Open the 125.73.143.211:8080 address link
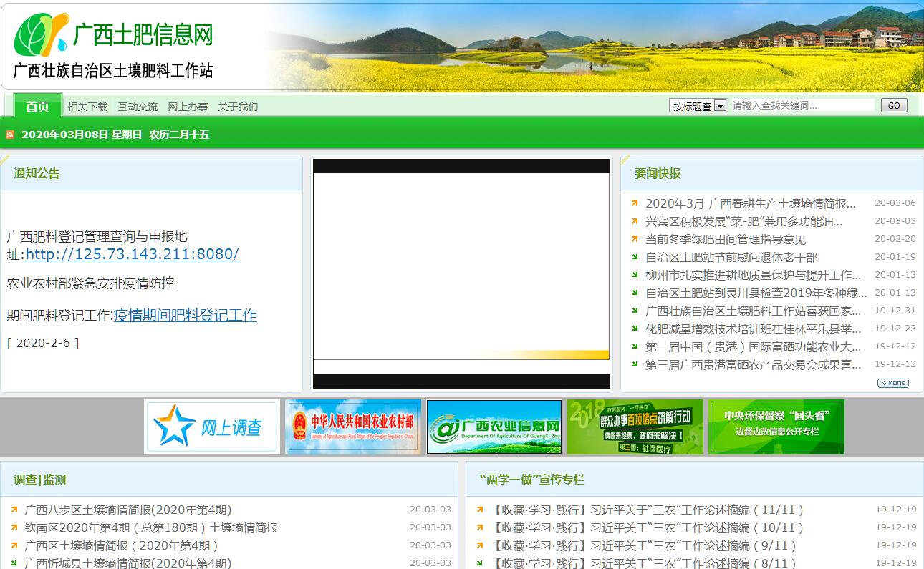This screenshot has height=569, width=924. click(133, 254)
